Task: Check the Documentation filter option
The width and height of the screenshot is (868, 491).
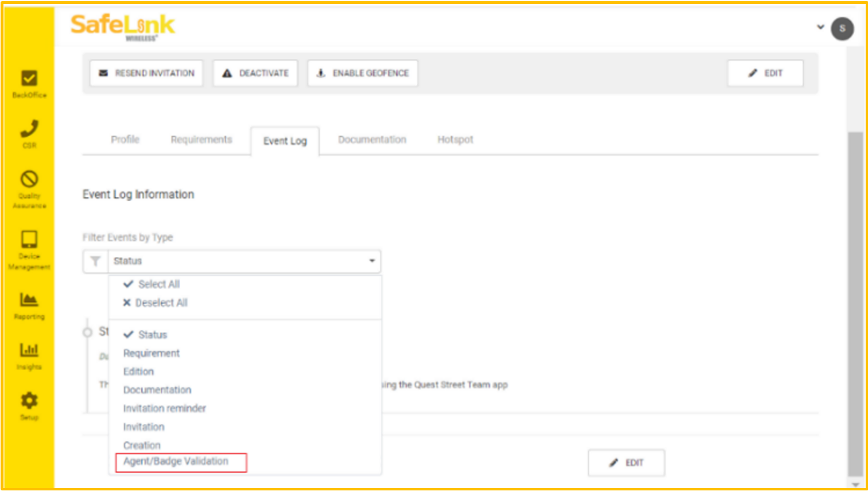Action: click(157, 390)
